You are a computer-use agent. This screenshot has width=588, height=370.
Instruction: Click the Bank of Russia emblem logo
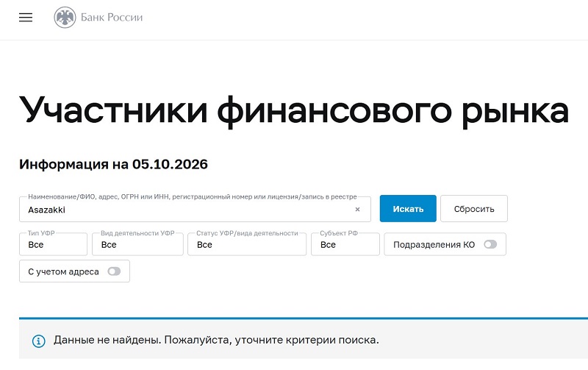65,18
